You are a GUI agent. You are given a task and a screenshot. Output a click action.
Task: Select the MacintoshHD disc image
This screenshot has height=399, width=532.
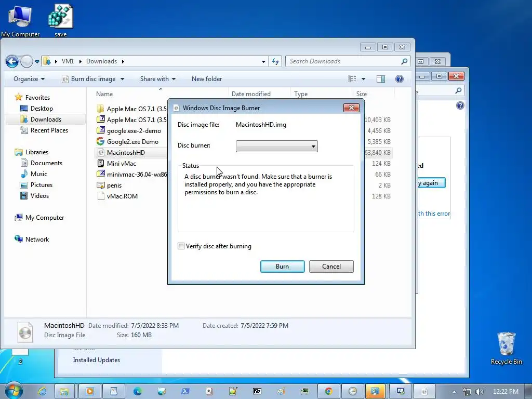121,153
